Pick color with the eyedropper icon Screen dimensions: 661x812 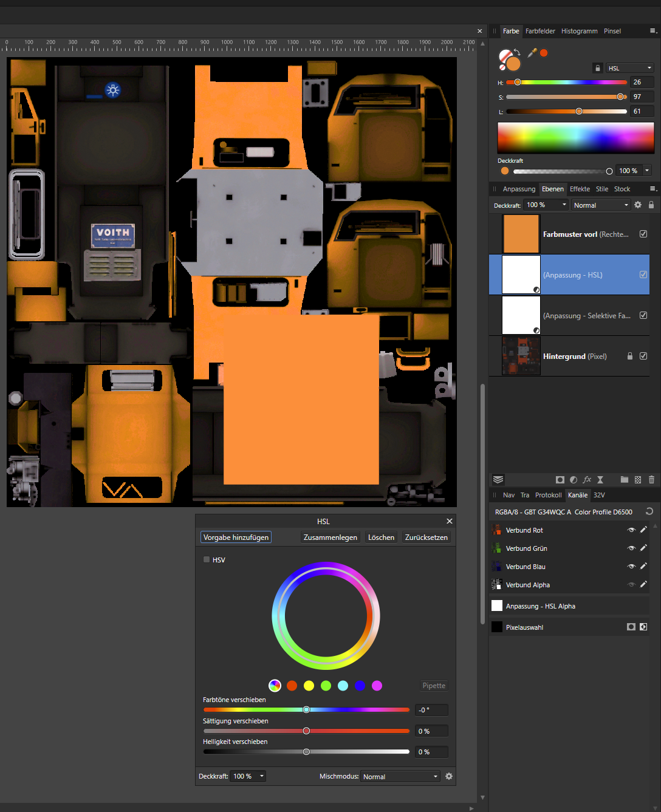tap(532, 53)
